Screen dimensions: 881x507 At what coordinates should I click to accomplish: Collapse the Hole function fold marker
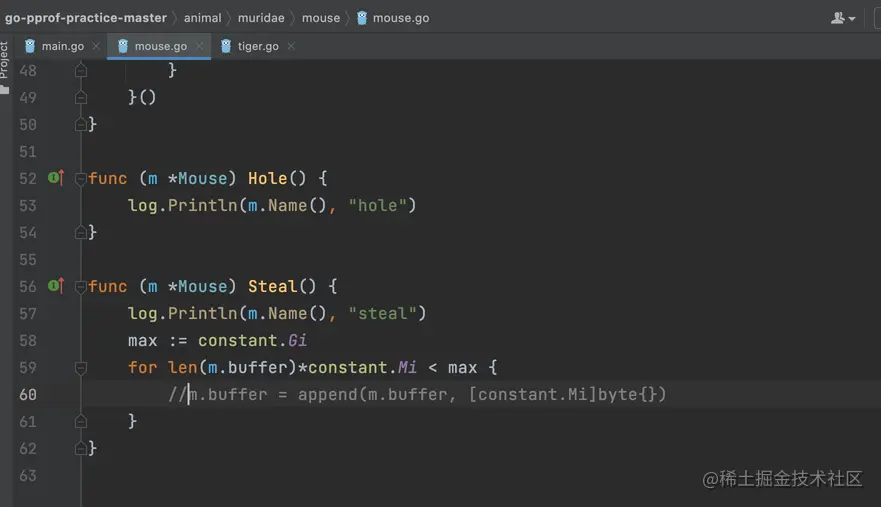pyautogui.click(x=80, y=179)
